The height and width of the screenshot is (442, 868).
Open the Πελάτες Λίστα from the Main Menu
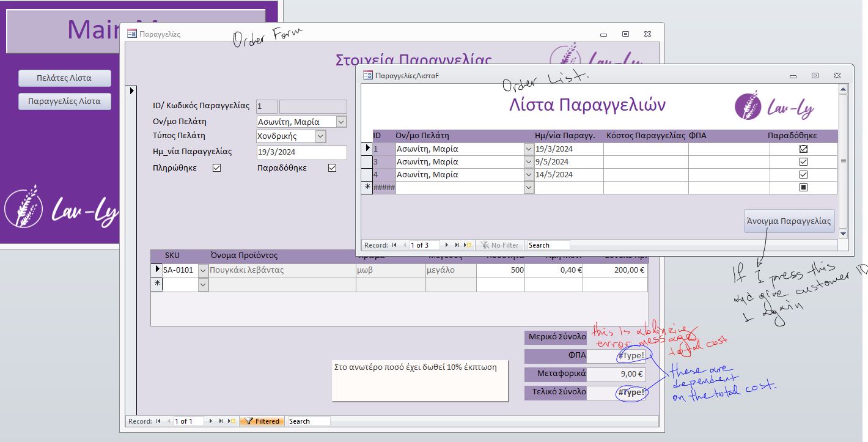coord(63,78)
